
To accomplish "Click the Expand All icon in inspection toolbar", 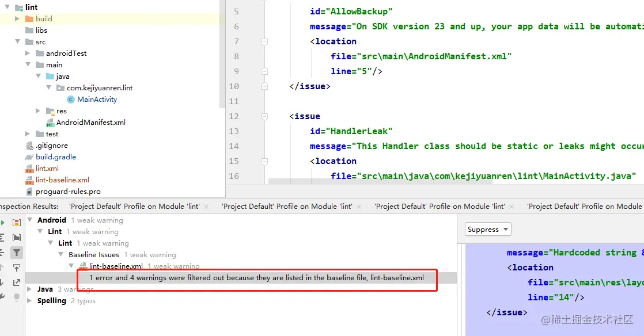I will pyautogui.click(x=2, y=238).
